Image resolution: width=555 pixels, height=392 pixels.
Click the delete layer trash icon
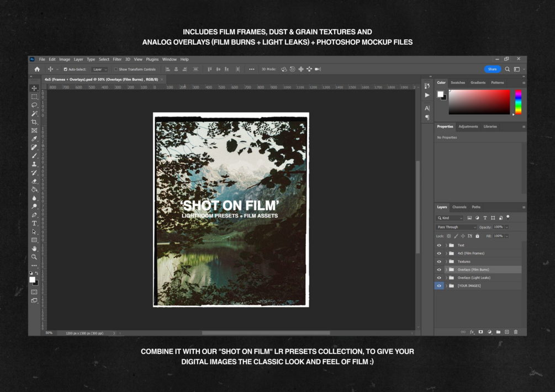(516, 332)
